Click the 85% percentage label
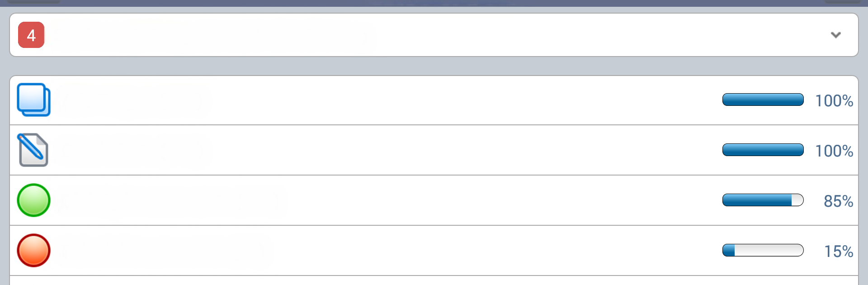 pos(838,201)
